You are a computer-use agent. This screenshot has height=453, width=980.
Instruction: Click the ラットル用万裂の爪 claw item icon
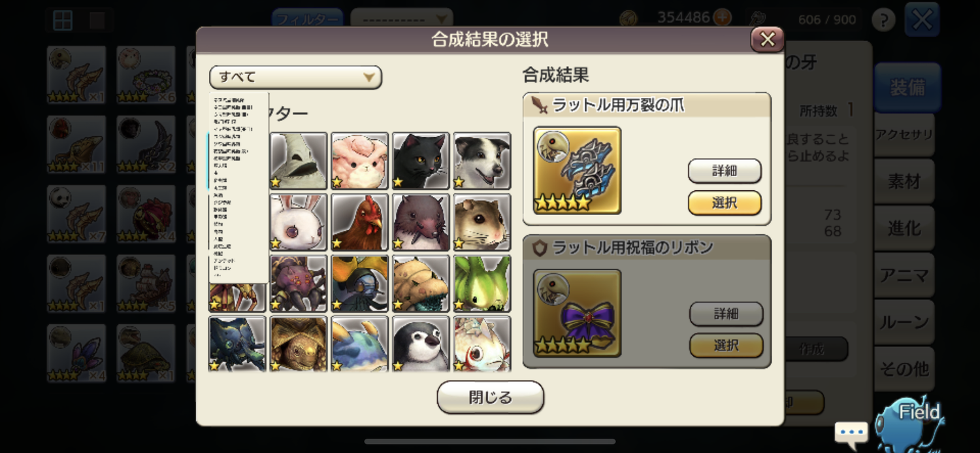tap(577, 170)
